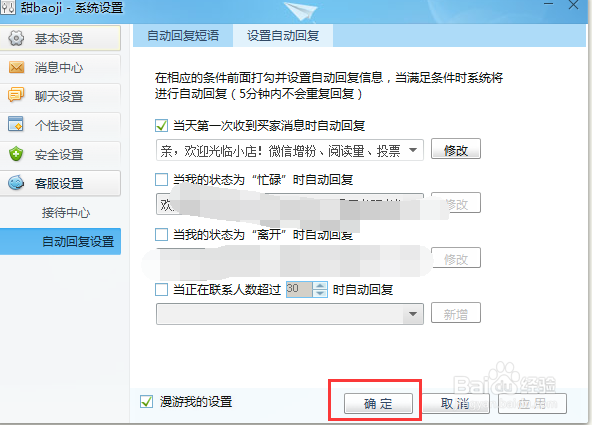Image resolution: width=592 pixels, height=425 pixels.
Task: Click the 修改 button beside the first reply
Action: (456, 149)
